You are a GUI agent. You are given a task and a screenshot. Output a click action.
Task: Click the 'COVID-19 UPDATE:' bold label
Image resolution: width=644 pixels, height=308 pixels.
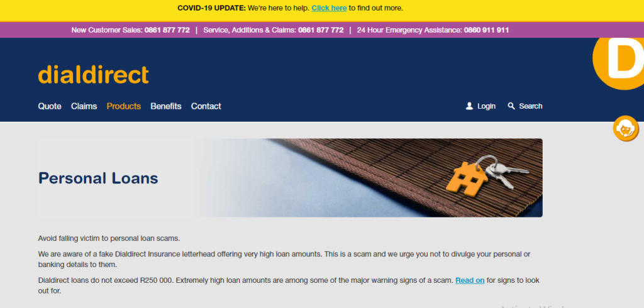211,8
